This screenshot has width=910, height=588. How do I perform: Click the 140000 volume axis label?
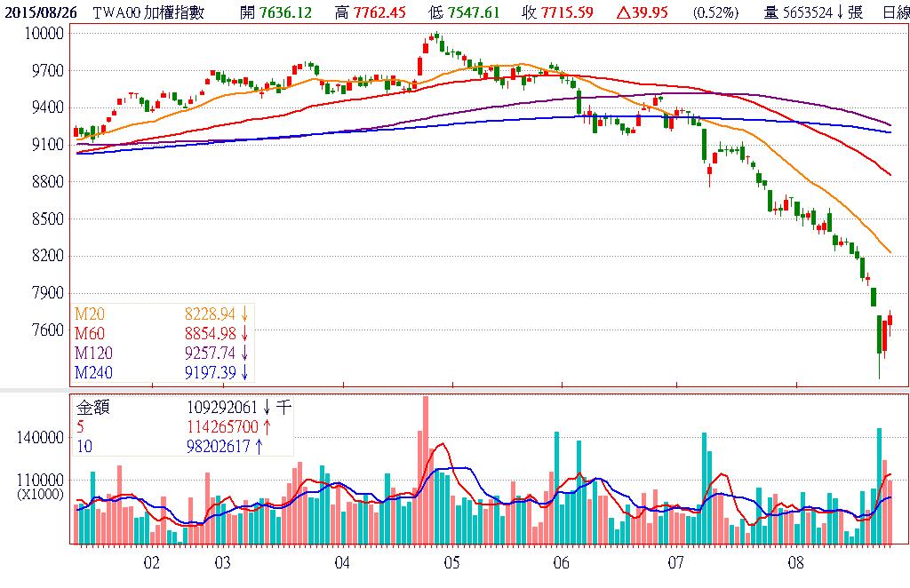pos(42,438)
